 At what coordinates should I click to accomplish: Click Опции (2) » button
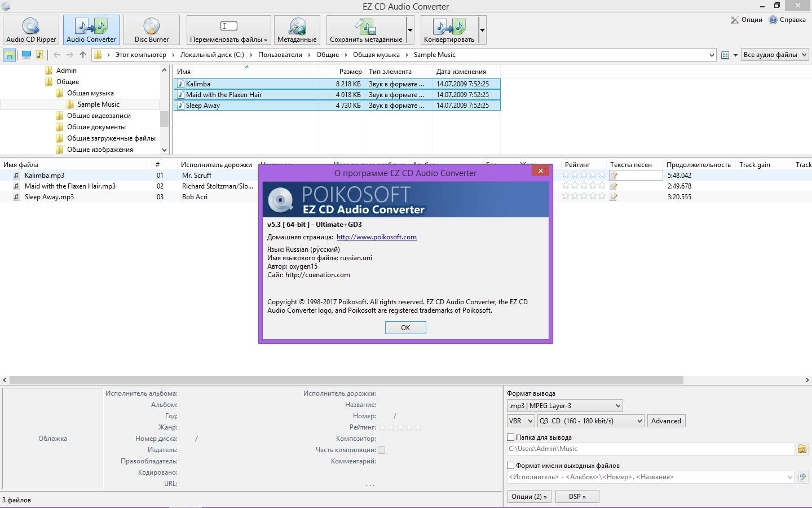[529, 497]
